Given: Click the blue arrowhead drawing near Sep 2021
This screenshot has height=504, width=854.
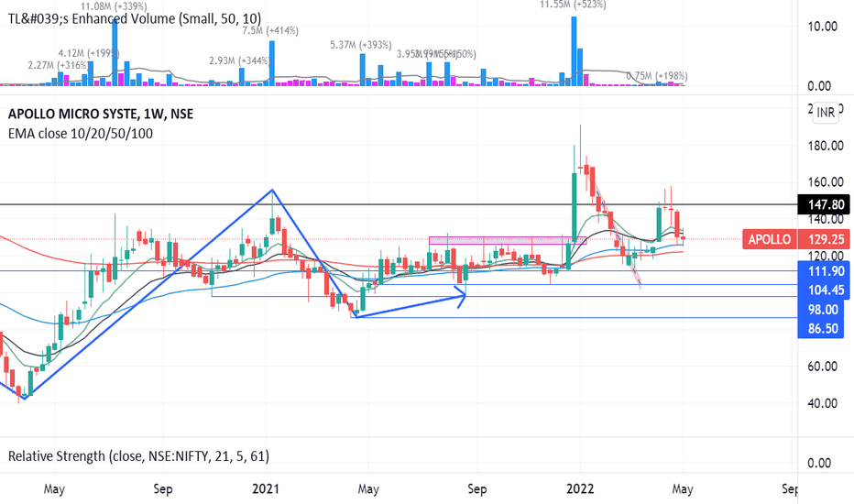Looking at the screenshot, I should point(461,297).
